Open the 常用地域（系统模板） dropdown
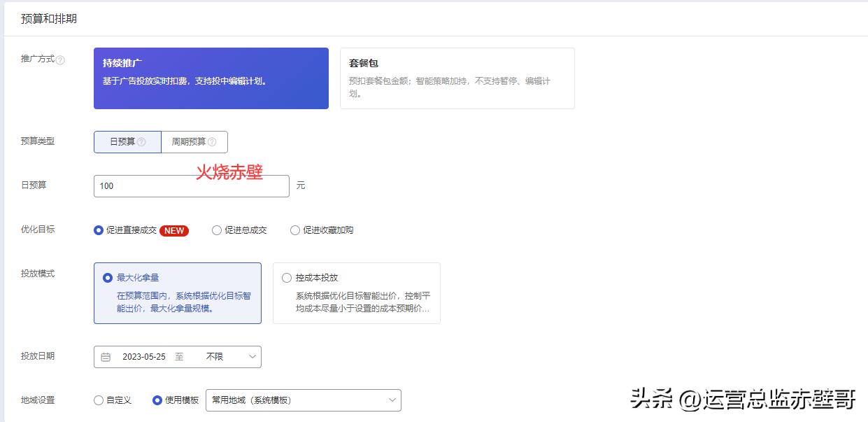The width and height of the screenshot is (868, 422). click(303, 401)
